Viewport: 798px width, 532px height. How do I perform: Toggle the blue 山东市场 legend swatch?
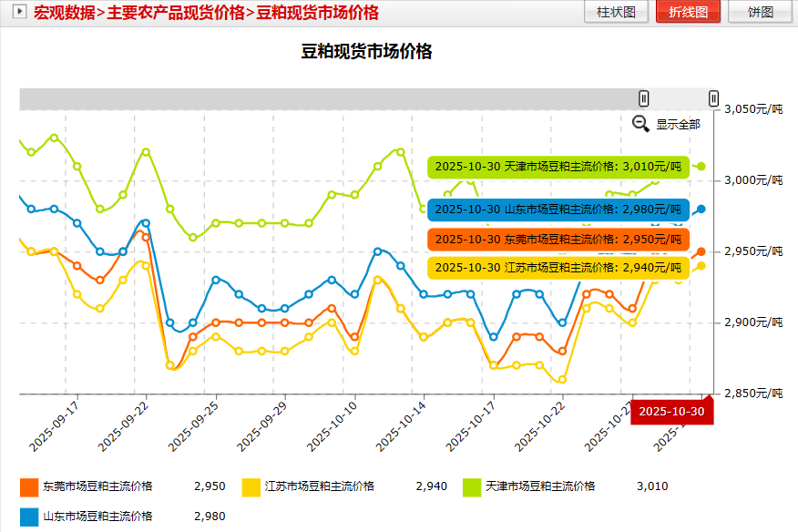click(29, 517)
